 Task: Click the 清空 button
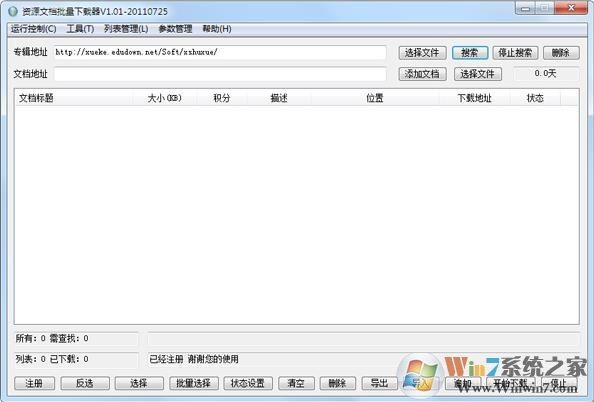(x=296, y=383)
